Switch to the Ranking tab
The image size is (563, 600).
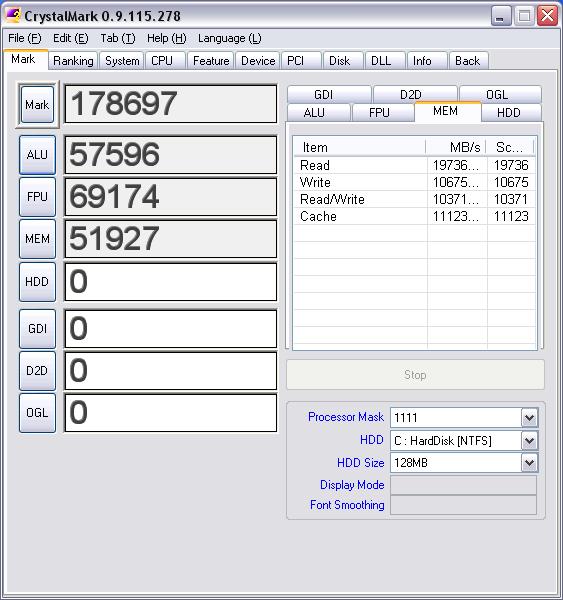point(73,61)
